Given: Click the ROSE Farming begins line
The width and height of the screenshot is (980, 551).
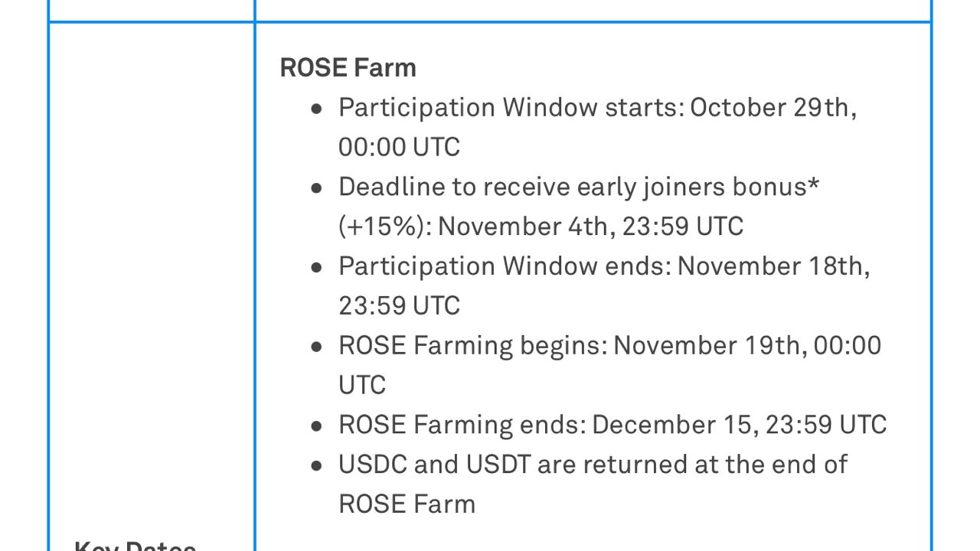Looking at the screenshot, I should [x=609, y=365].
